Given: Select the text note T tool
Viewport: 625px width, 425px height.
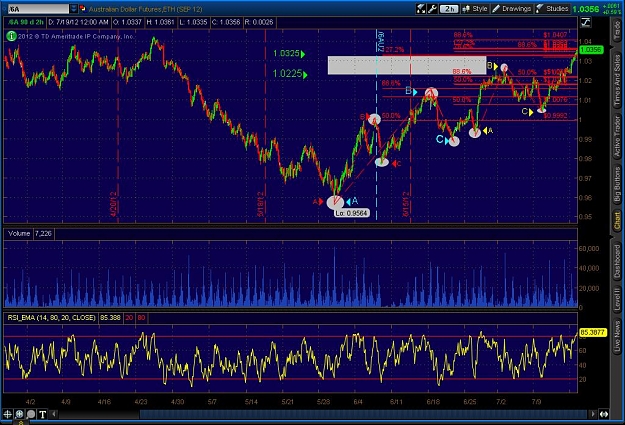Looking at the screenshot, I should tap(43, 414).
